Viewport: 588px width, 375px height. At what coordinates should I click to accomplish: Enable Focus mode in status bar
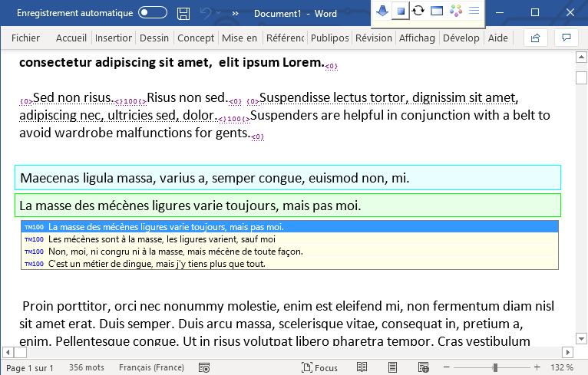pos(320,368)
